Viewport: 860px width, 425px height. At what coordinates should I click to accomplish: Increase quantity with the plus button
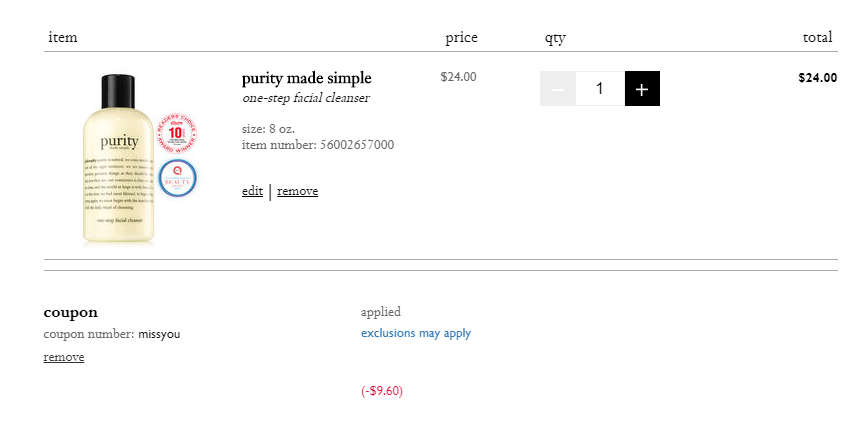click(x=642, y=88)
